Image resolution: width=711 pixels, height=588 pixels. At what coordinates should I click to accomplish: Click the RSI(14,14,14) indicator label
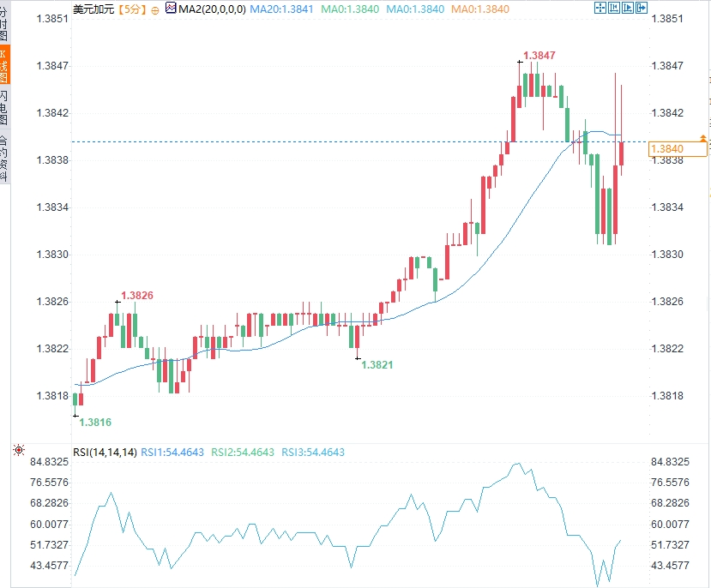tap(105, 452)
